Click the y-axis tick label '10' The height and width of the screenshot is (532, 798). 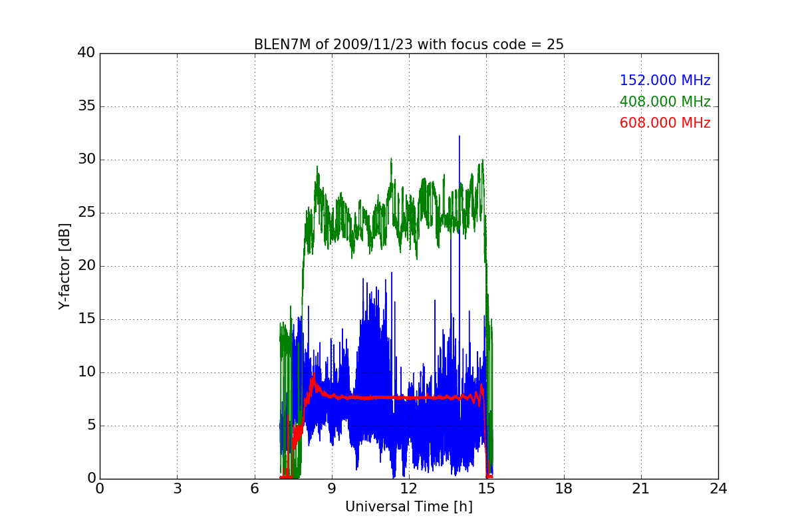86,372
